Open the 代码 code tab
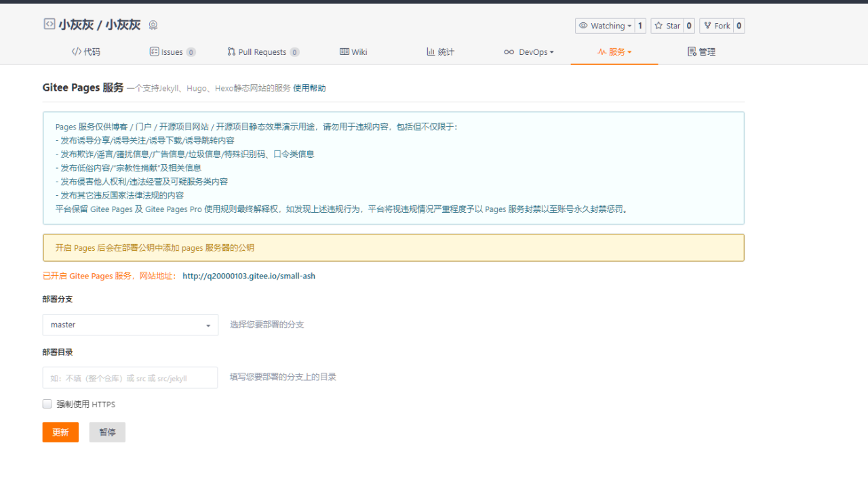The image size is (868, 494). [x=86, y=52]
